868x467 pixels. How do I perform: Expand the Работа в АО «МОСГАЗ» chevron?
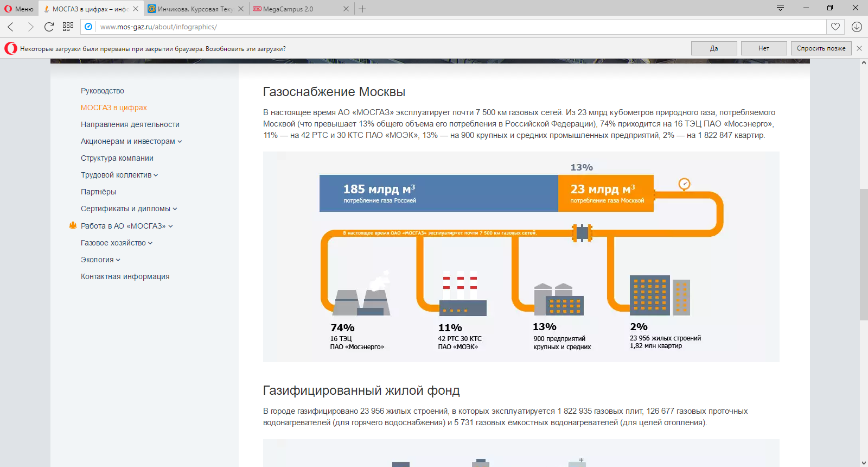(x=170, y=226)
